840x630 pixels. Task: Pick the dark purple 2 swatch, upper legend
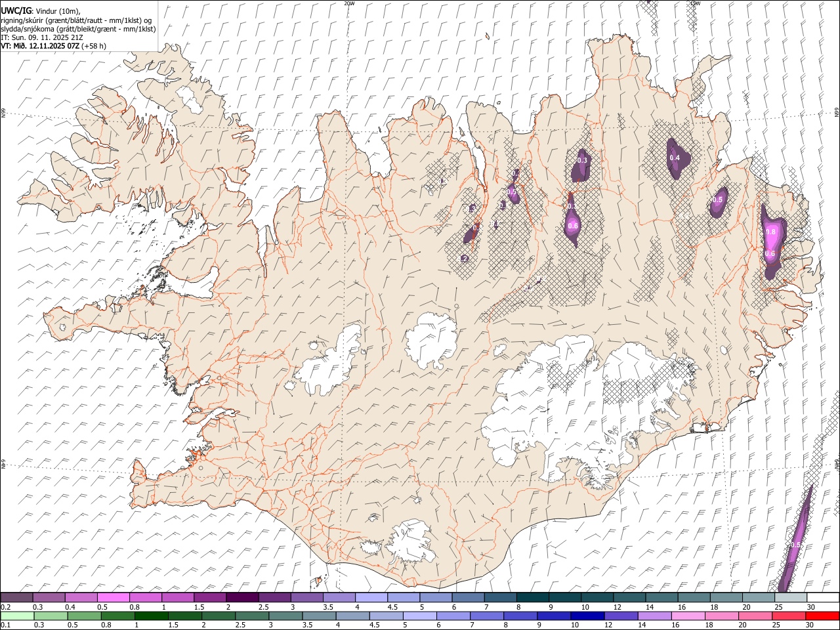[242, 597]
